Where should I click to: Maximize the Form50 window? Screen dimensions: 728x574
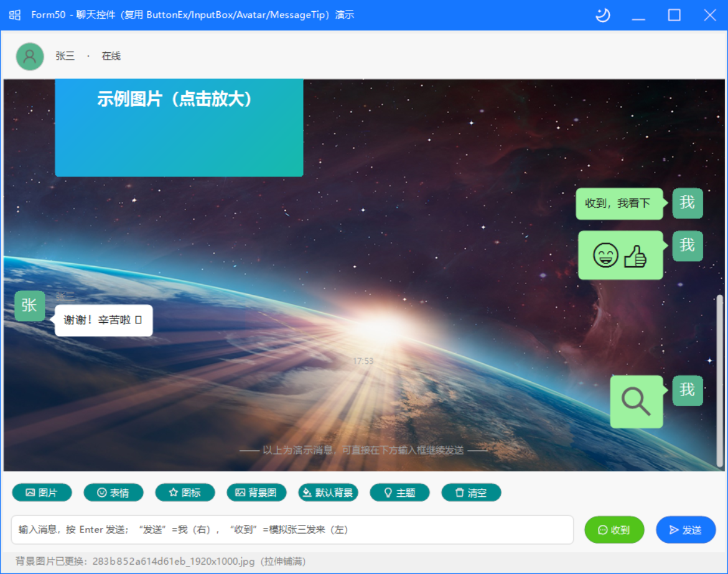(674, 16)
